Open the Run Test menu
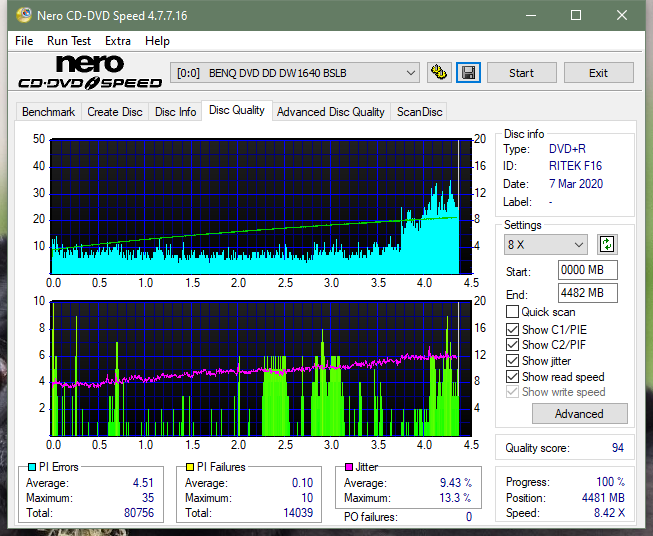This screenshot has height=536, width=653. pyautogui.click(x=69, y=41)
